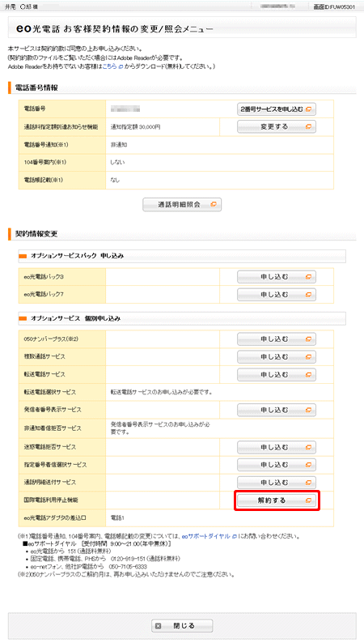Select the 画面ID:FUW05301 text
The image size is (364, 643).
click(335, 7)
